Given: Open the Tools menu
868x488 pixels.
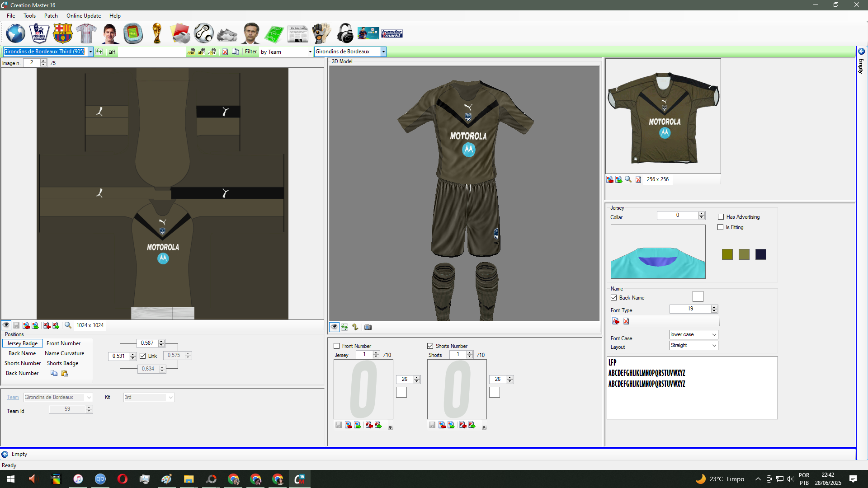Looking at the screenshot, I should coord(29,16).
